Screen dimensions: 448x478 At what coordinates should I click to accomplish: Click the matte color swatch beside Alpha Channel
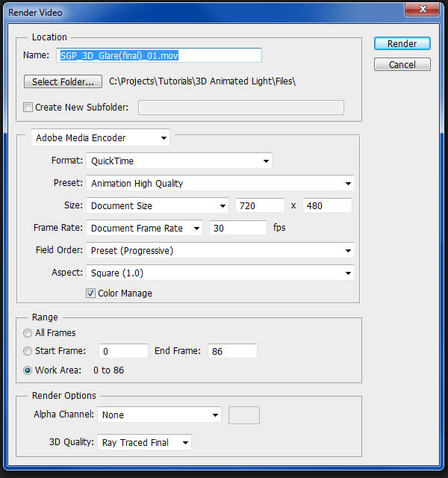[244, 415]
